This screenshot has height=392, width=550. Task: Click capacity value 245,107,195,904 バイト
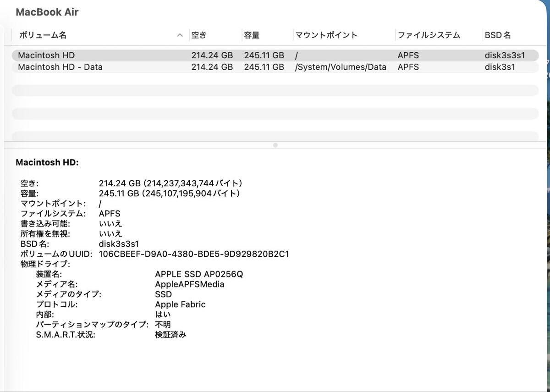[x=169, y=193]
